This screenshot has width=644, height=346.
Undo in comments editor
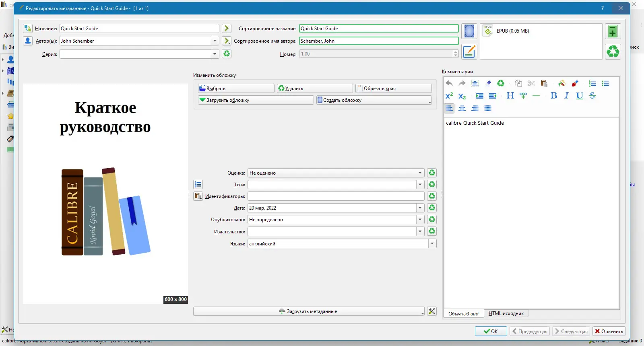(x=449, y=83)
